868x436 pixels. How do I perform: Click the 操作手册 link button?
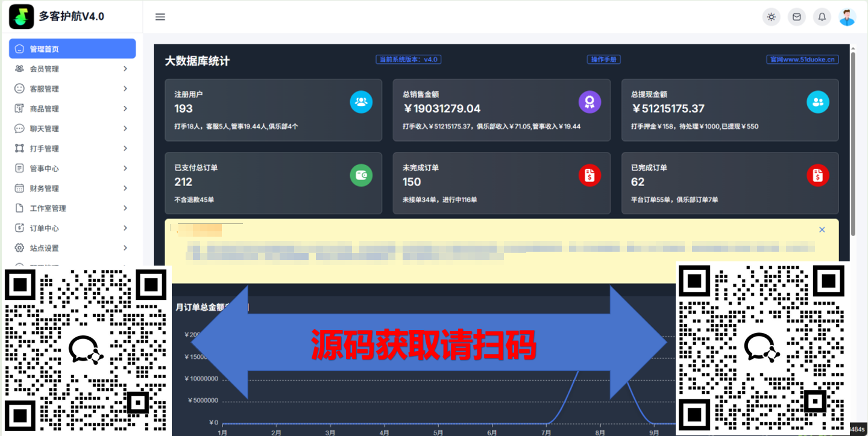pos(603,60)
